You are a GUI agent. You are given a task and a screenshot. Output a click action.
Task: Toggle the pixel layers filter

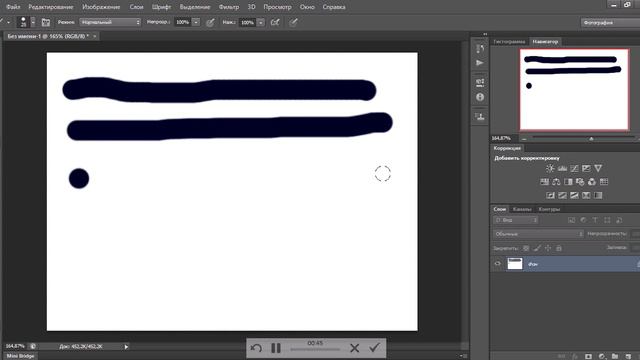coord(571,220)
